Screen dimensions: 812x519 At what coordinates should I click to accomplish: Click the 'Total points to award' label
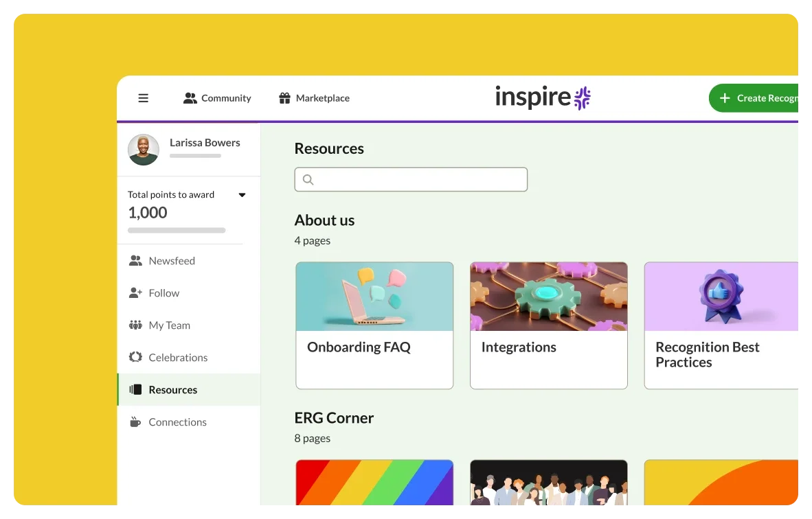click(x=171, y=194)
